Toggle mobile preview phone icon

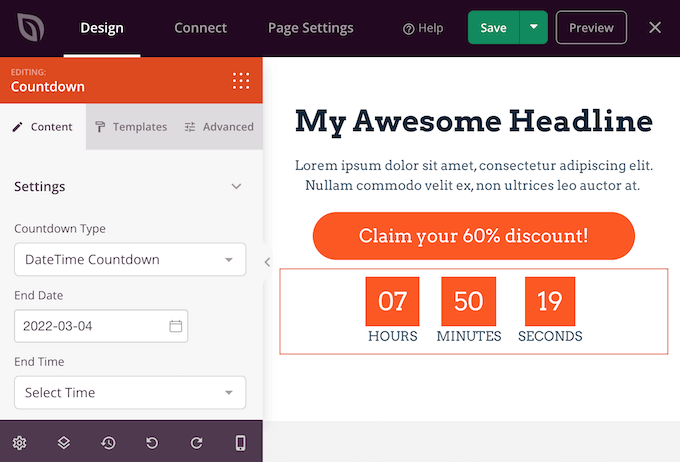240,442
